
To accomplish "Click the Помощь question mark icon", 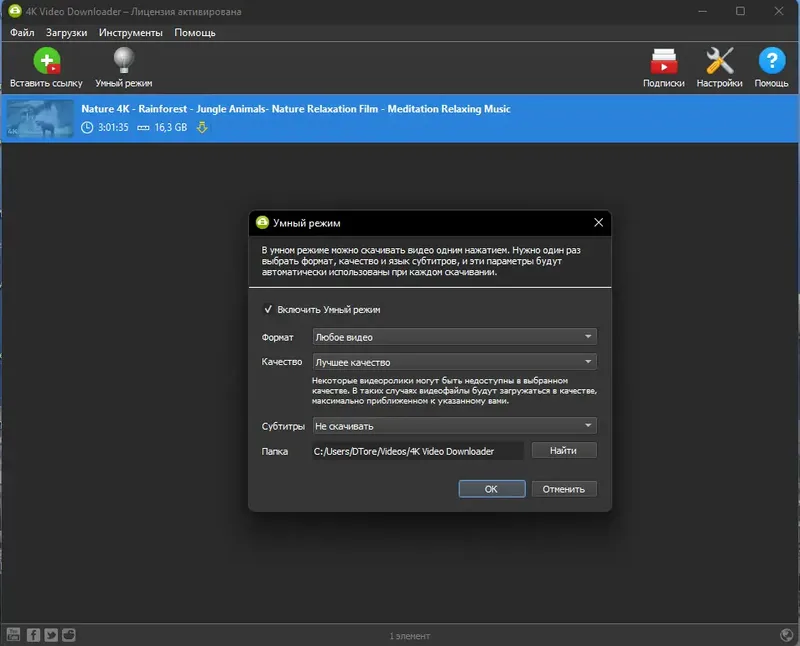I will tap(771, 61).
